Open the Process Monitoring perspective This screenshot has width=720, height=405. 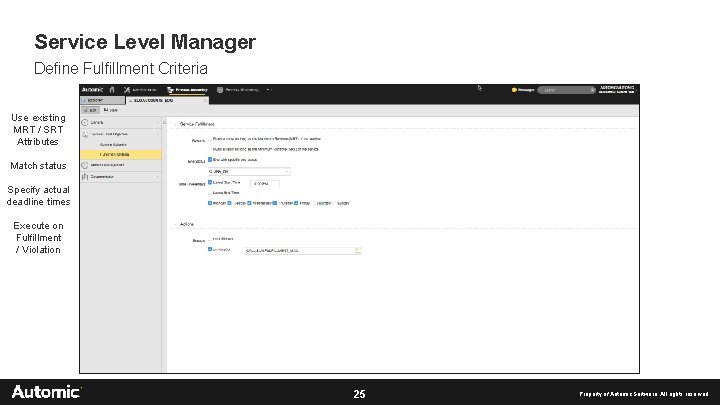pos(238,90)
